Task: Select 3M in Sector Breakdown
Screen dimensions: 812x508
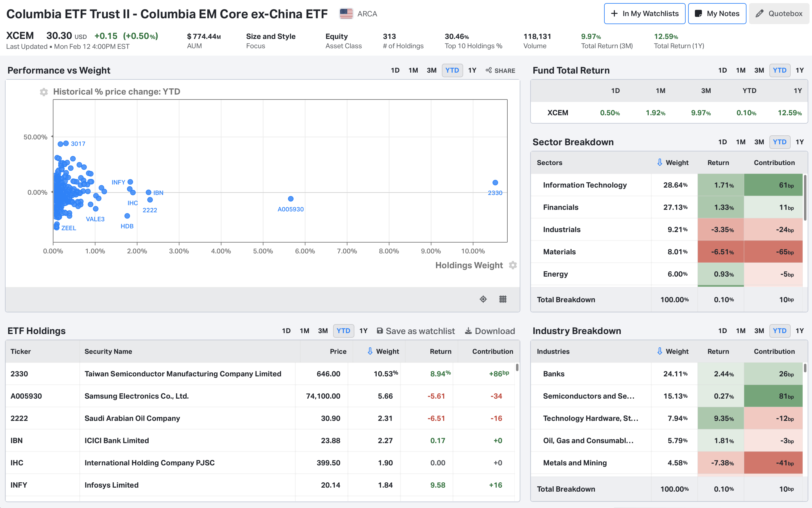Action: [x=759, y=142]
